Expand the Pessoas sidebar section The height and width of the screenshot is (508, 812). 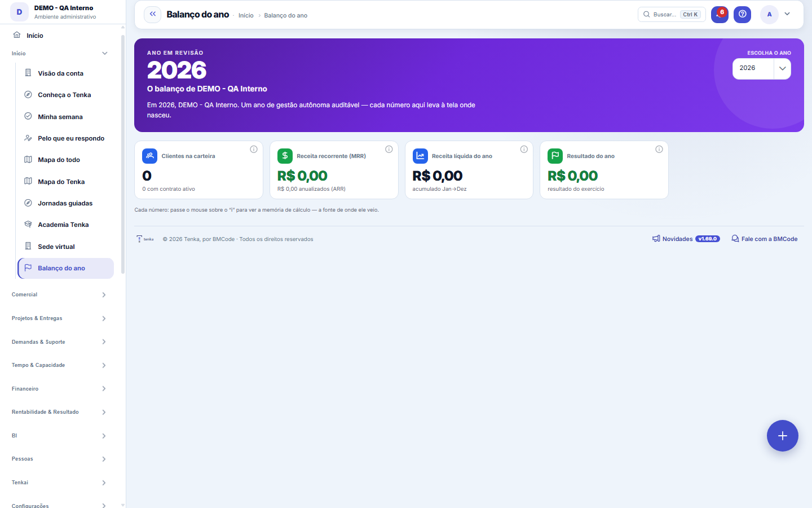click(59, 459)
